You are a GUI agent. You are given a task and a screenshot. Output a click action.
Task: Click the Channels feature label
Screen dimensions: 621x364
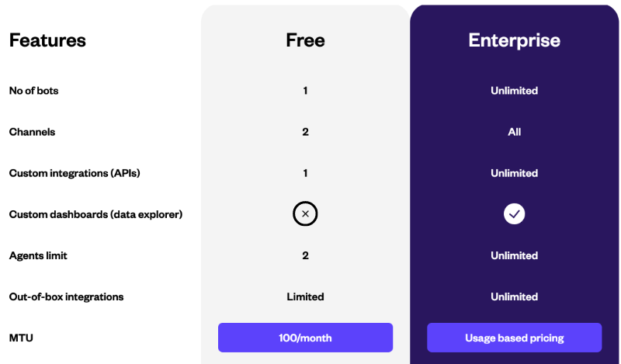pos(32,132)
